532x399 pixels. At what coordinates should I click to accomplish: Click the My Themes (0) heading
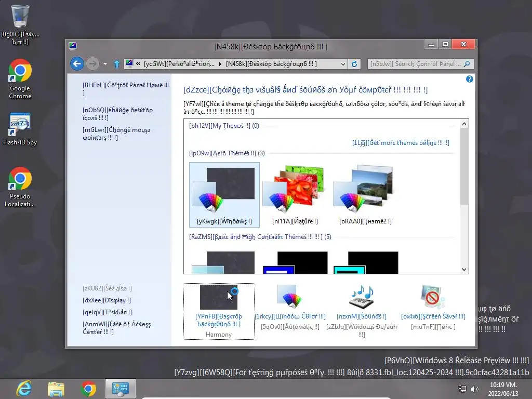(224, 126)
